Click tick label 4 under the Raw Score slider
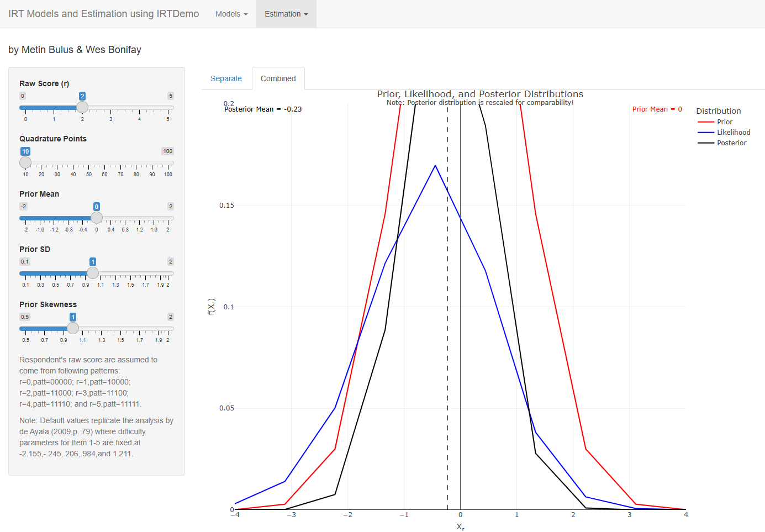This screenshot has width=765, height=532. (139, 119)
